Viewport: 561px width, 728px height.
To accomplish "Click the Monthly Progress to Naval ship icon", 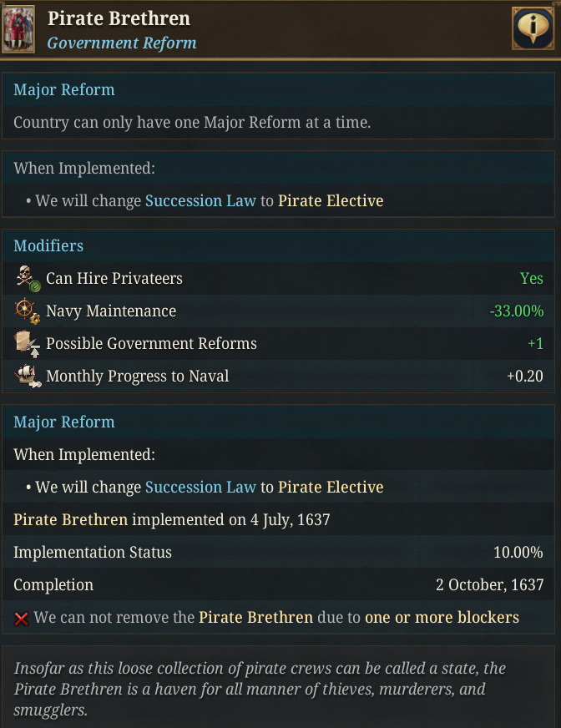I will pos(28,377).
